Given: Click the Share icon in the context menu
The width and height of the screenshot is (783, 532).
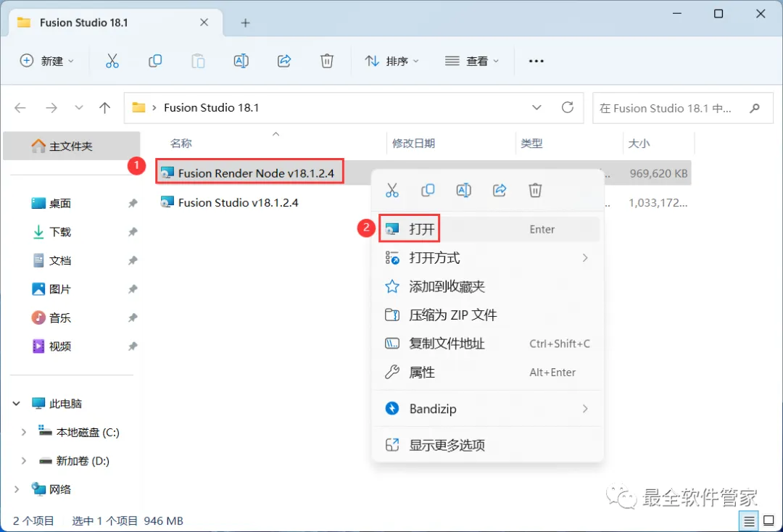Looking at the screenshot, I should click(500, 190).
